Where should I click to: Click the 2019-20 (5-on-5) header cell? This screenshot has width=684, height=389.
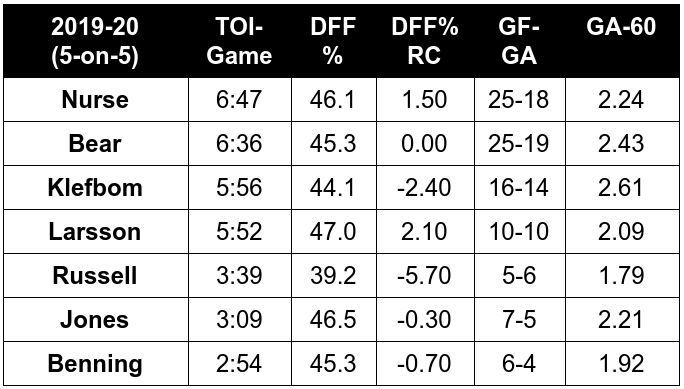point(96,41)
